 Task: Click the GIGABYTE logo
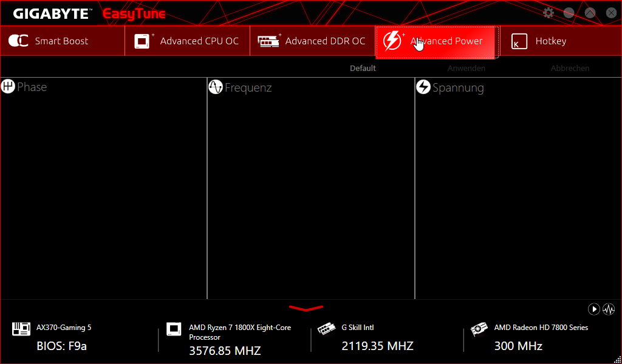(x=51, y=14)
